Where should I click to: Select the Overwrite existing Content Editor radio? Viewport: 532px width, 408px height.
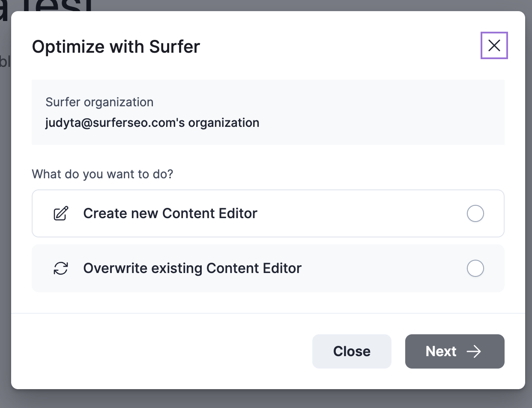(x=475, y=268)
